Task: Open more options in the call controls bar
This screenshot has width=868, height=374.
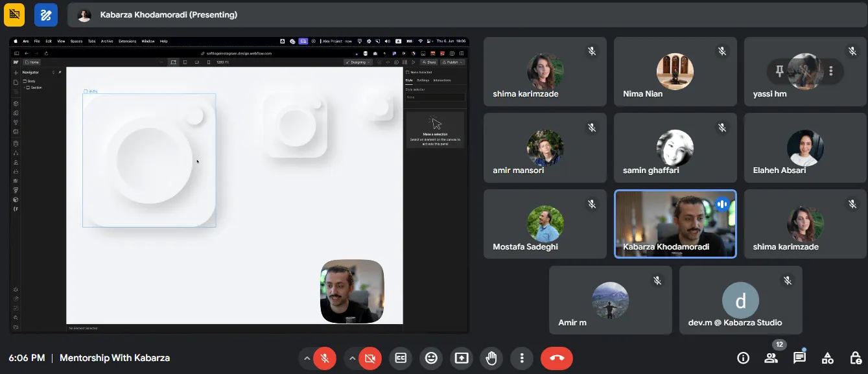Action: point(522,358)
